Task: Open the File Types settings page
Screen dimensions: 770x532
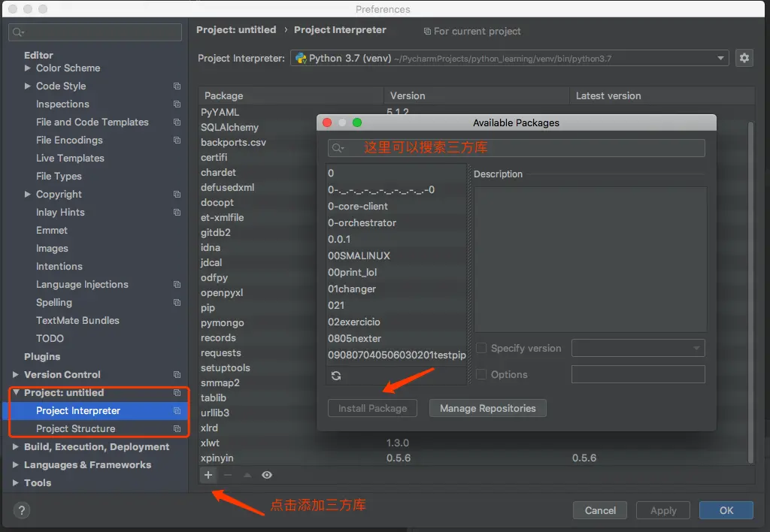Action: [59, 176]
